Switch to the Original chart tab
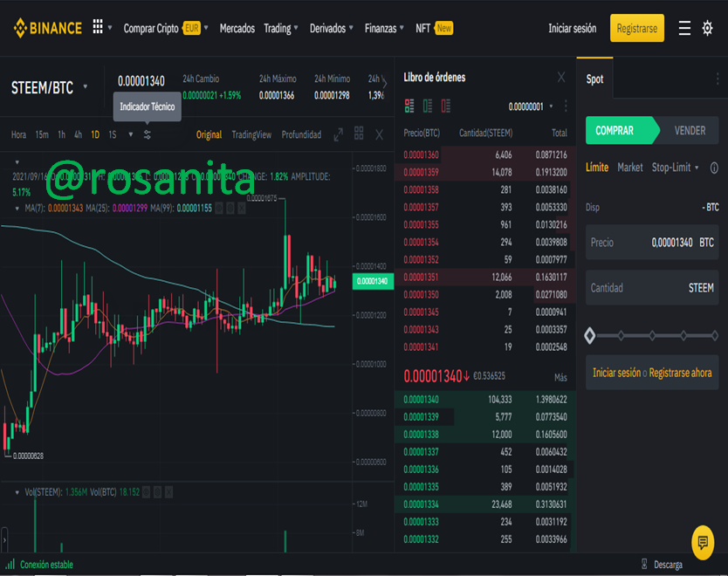Screen dimensions: 728x576 tap(209, 135)
